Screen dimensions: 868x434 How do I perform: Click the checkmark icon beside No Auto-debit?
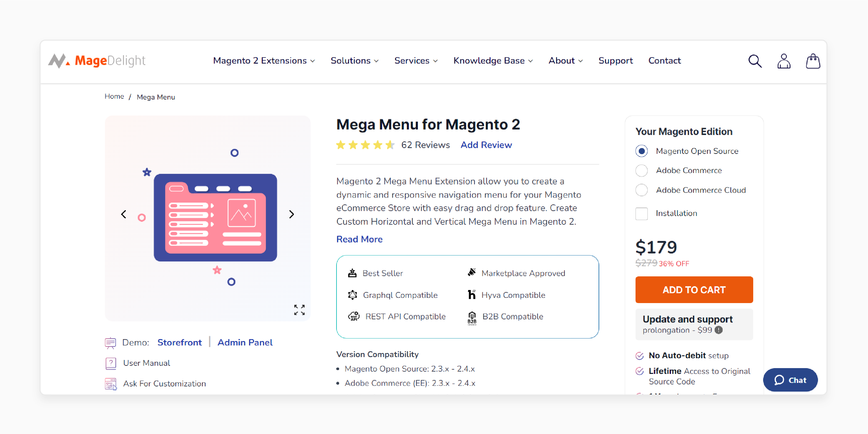pyautogui.click(x=639, y=356)
